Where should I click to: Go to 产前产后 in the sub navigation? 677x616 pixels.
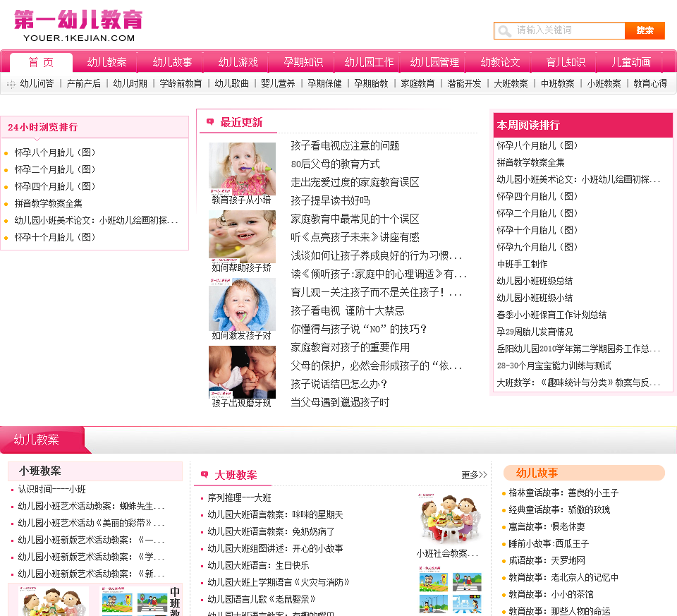[83, 83]
